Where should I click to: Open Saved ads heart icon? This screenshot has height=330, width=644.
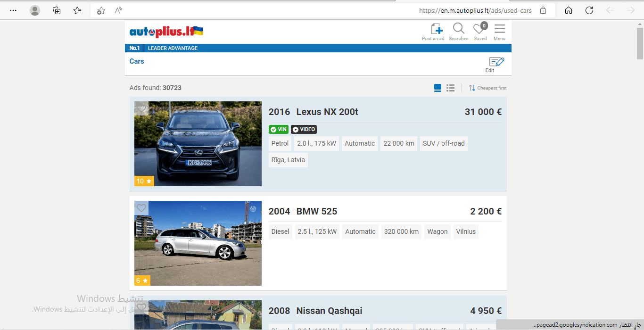tap(480, 29)
